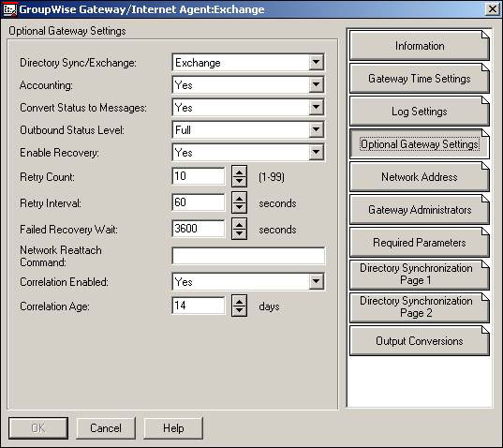Increase Correlation Age days
The width and height of the screenshot is (503, 448).
(x=239, y=300)
